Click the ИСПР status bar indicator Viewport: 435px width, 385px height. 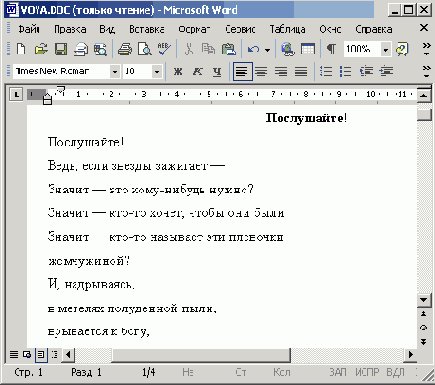click(367, 372)
